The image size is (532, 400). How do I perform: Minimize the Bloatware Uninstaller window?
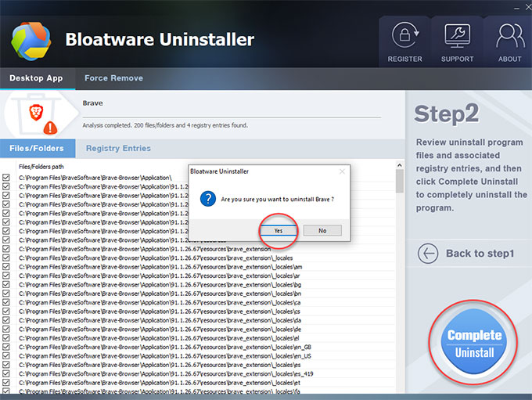coord(516,8)
